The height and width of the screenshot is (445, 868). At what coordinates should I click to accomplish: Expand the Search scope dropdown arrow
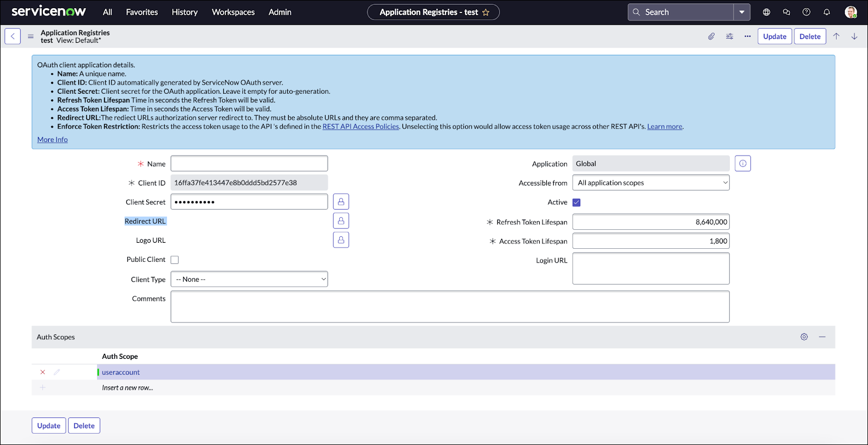pos(742,12)
